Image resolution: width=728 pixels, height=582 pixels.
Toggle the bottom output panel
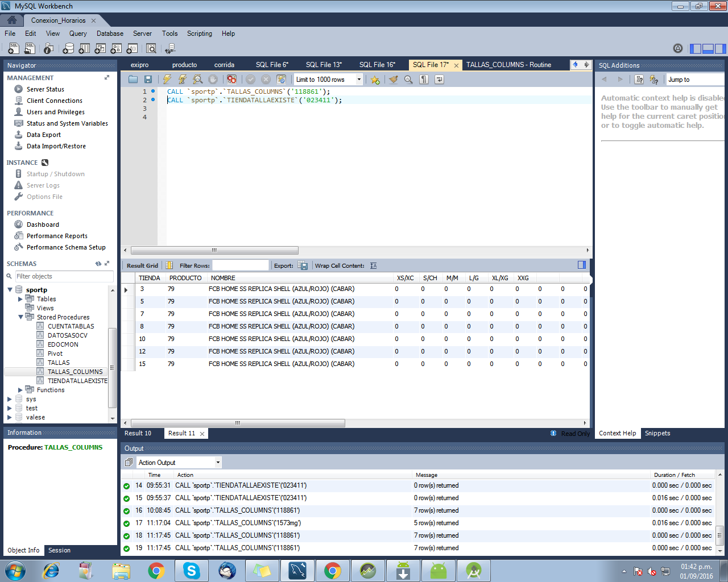click(x=708, y=49)
